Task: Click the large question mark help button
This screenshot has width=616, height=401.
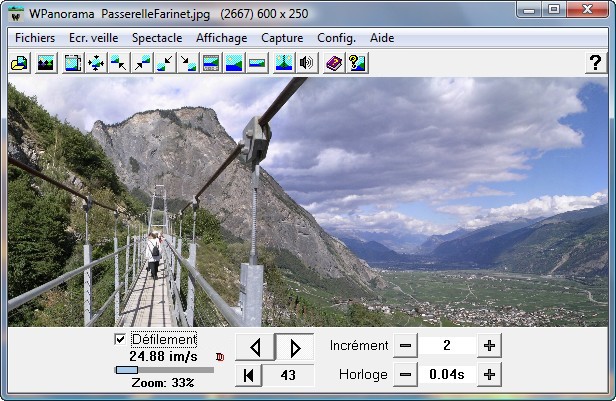Action: point(596,63)
